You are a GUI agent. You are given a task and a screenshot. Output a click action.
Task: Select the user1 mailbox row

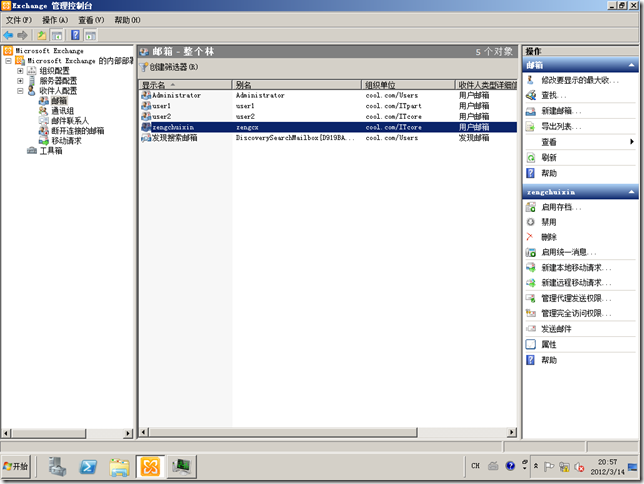(160, 106)
